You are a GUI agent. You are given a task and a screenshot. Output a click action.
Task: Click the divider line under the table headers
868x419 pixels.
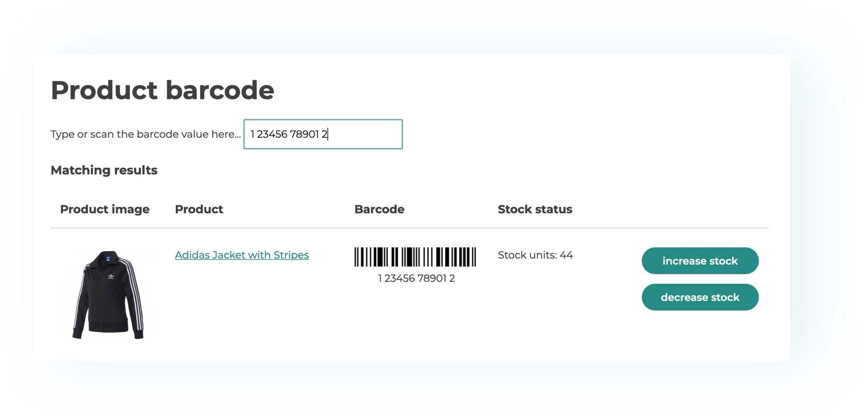[409, 228]
